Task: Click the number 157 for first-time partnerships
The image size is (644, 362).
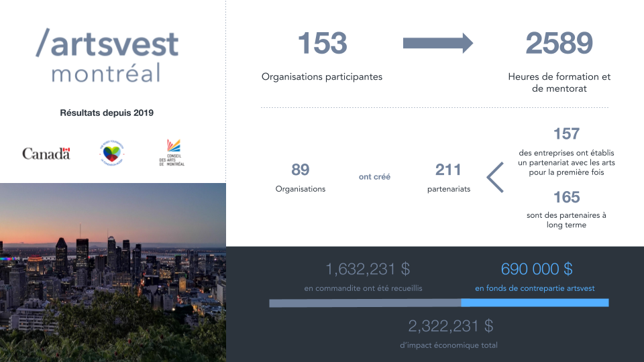Action: coord(566,133)
